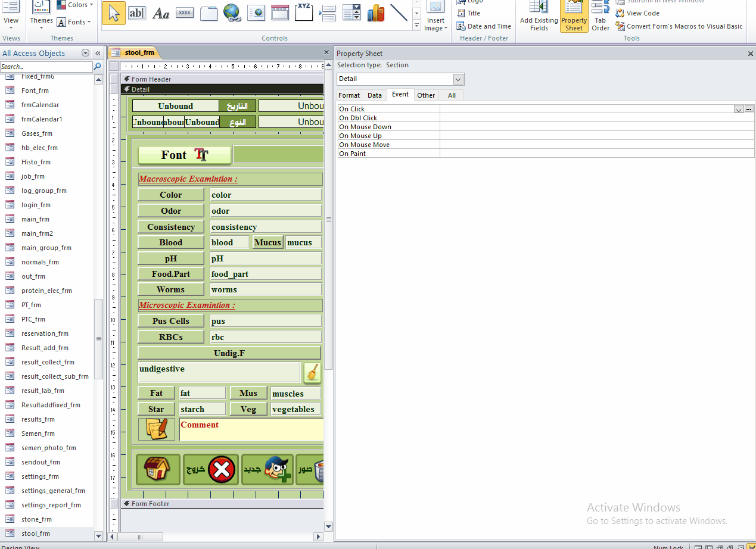Click Convert Form's Macros to Visual Basic
The width and height of the screenshot is (756, 549).
pos(679,26)
